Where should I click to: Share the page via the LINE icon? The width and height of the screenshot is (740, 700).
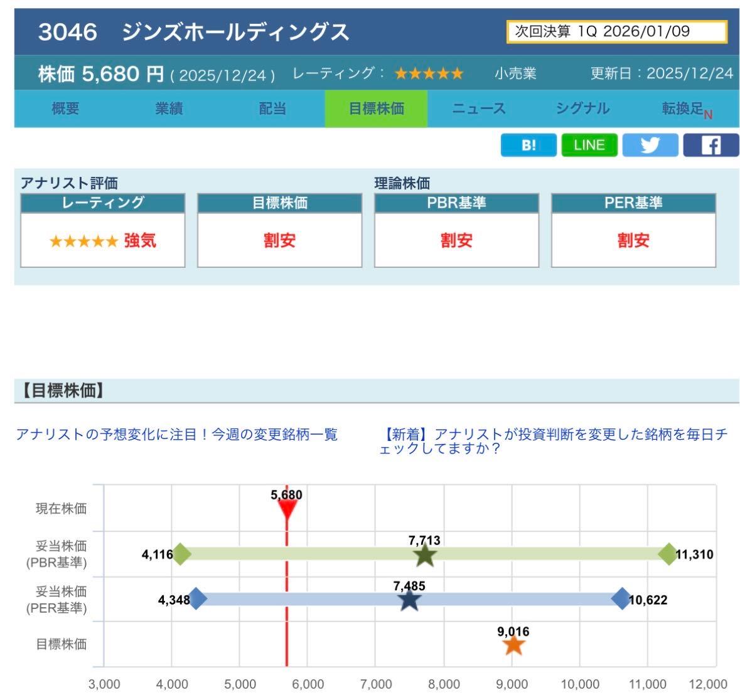click(x=588, y=145)
